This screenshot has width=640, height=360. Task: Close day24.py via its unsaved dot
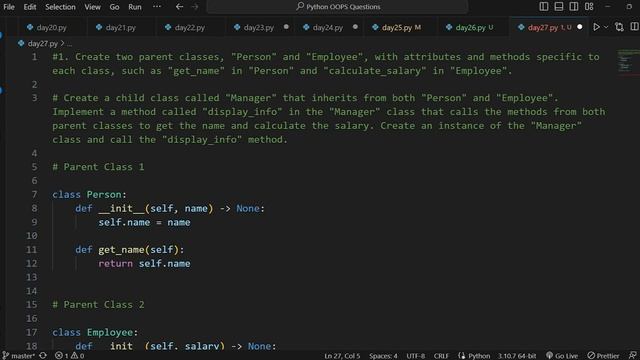click(355, 27)
